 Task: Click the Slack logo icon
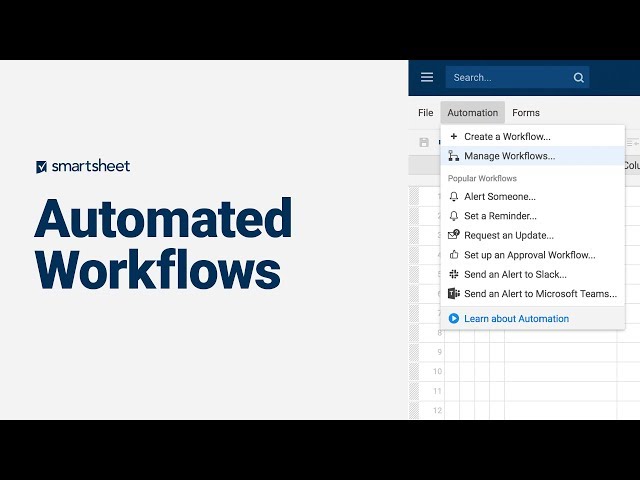pos(453,274)
